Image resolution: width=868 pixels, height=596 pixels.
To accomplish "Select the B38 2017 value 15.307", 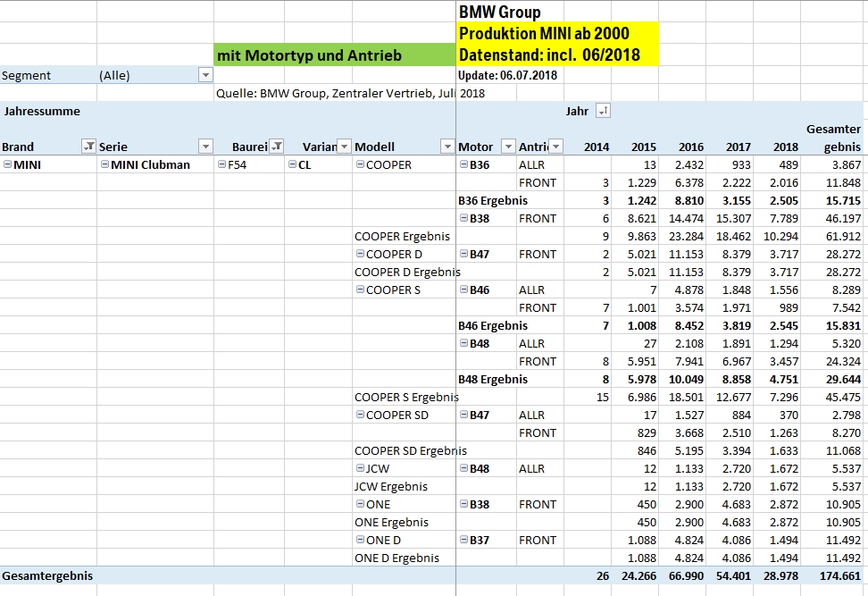I will coord(733,218).
